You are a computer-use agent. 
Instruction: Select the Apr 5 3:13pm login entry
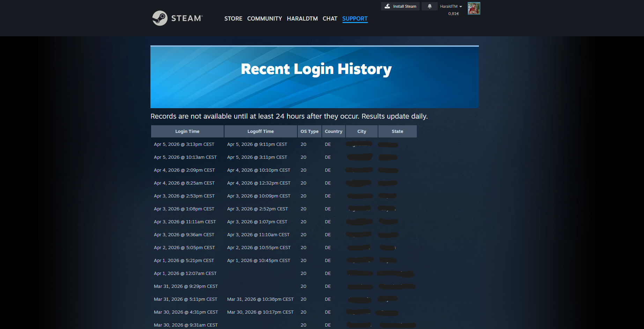(x=184, y=144)
